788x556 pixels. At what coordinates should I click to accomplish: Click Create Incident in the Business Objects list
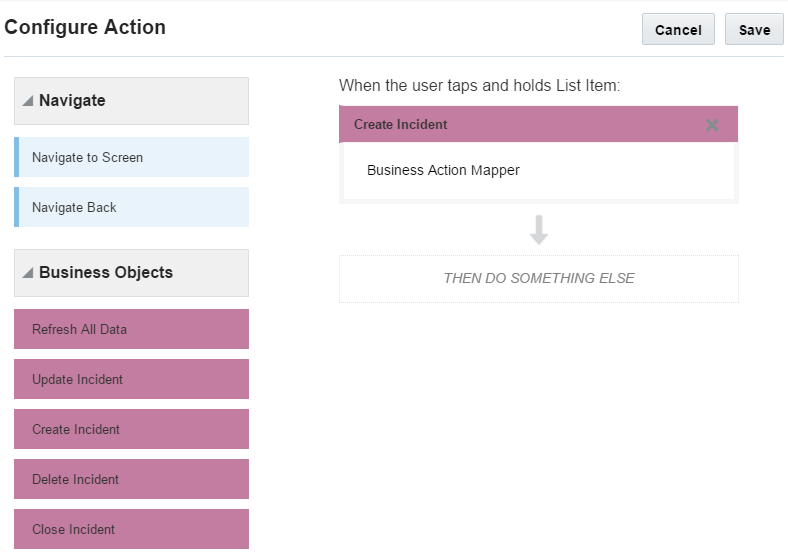(131, 429)
